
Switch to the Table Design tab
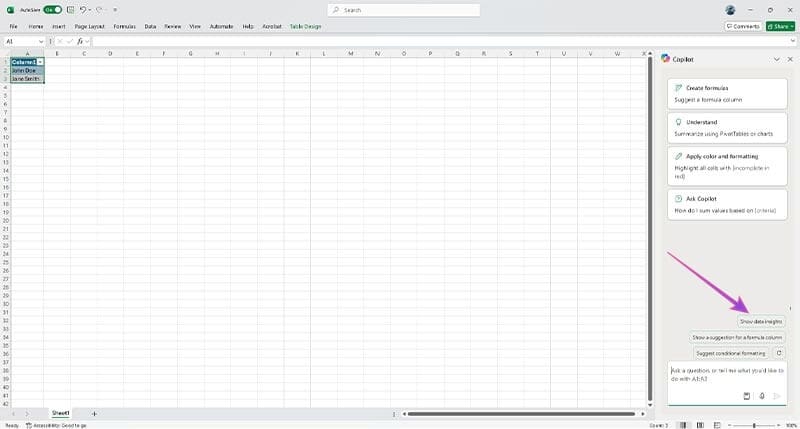coord(305,26)
